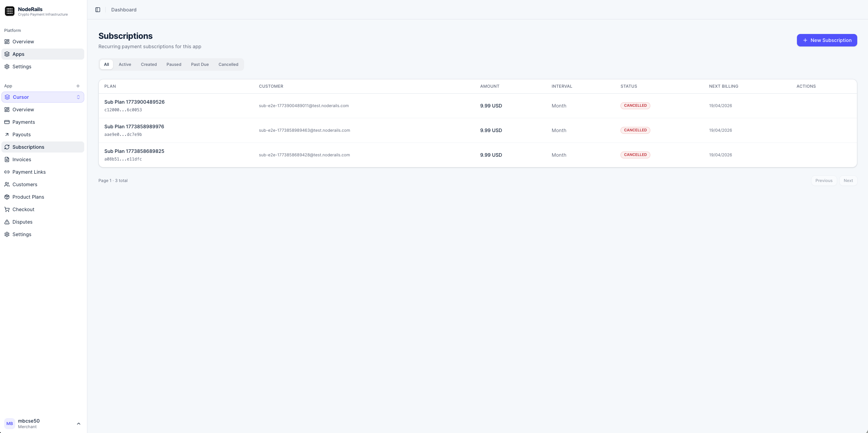Click the Next pagination button

tap(848, 181)
